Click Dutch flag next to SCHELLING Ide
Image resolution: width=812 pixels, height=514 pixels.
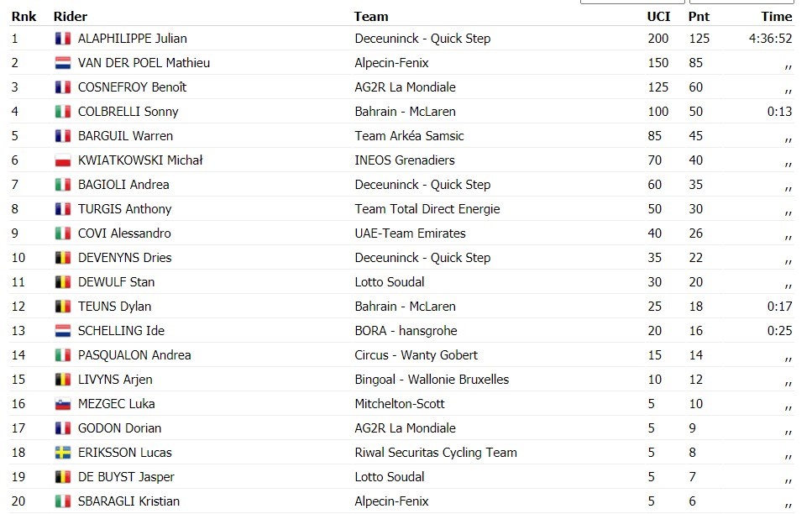click(x=63, y=331)
